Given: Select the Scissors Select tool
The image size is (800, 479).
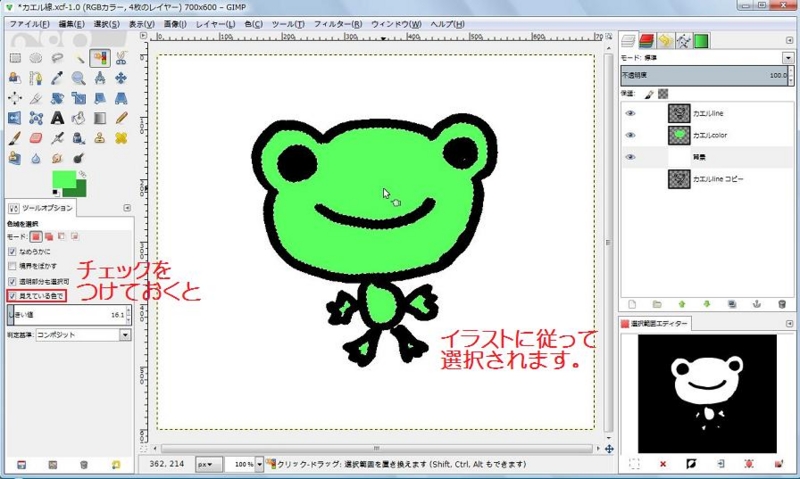Looking at the screenshot, I should click(121, 58).
